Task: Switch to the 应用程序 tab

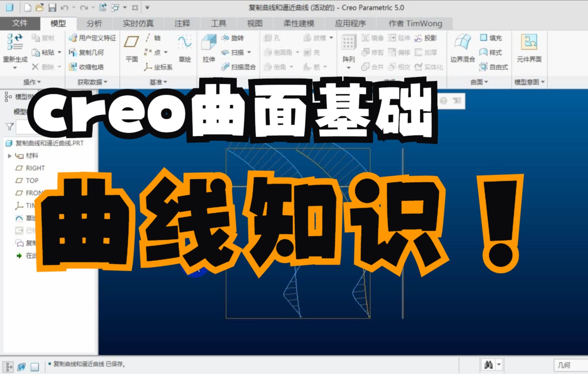Action: coord(350,23)
